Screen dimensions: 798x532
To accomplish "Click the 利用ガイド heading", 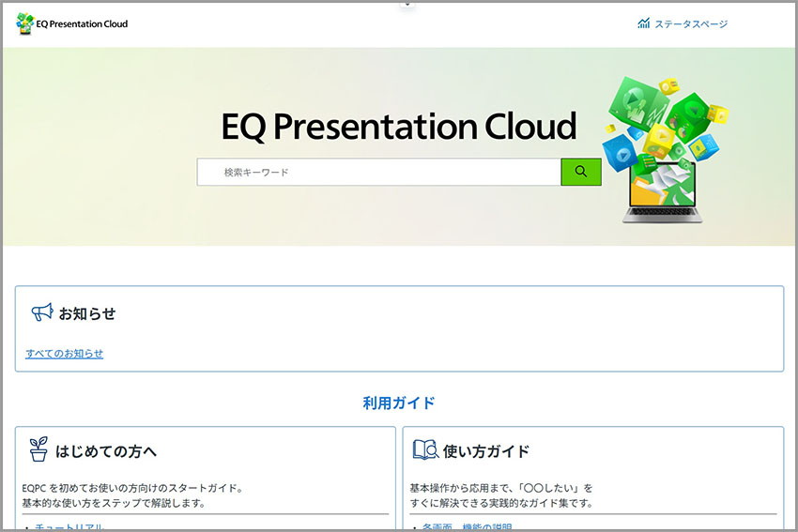I will tap(398, 403).
